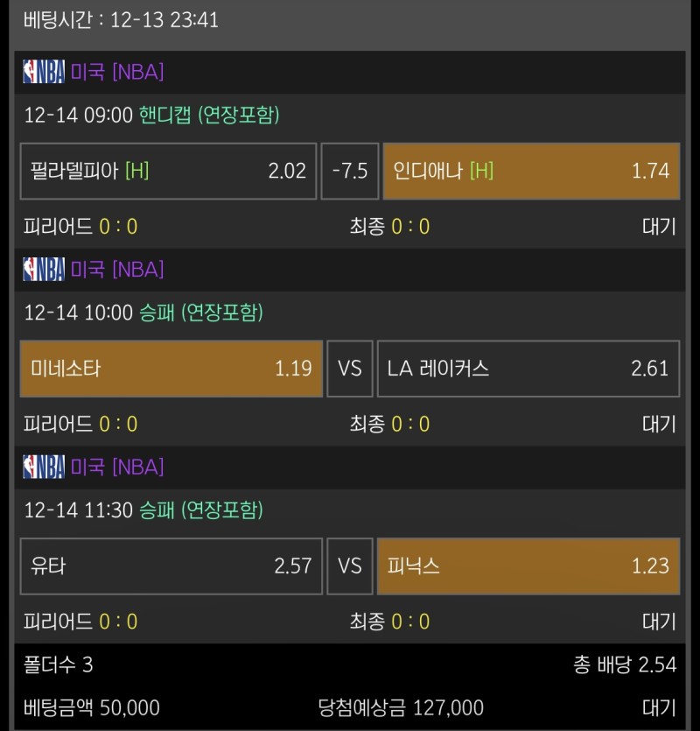Toggle the highlighted 미네소타 1.19 selection
The width and height of the screenshot is (700, 731).
[171, 369]
